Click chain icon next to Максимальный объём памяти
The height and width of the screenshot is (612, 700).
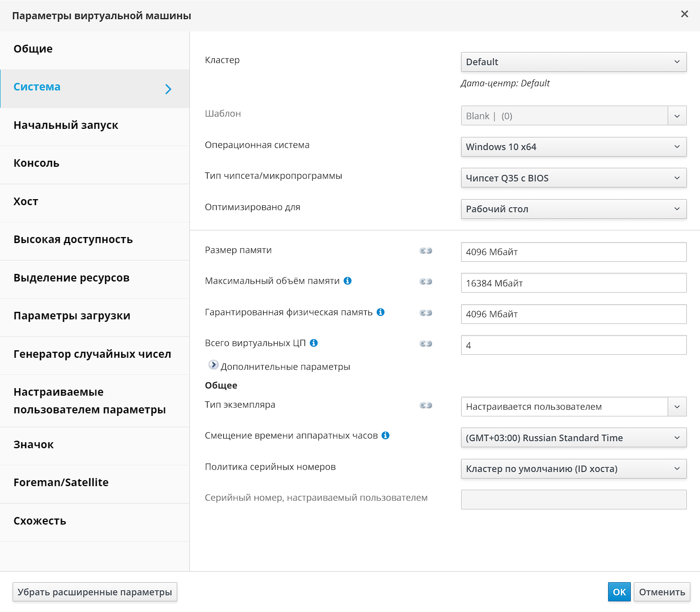pyautogui.click(x=426, y=281)
